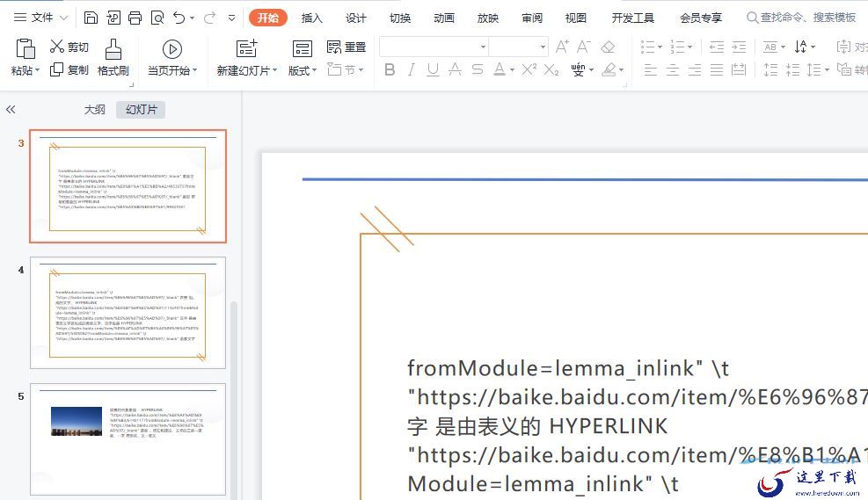Justify paragraph text
The height and width of the screenshot is (500, 868).
tap(717, 69)
